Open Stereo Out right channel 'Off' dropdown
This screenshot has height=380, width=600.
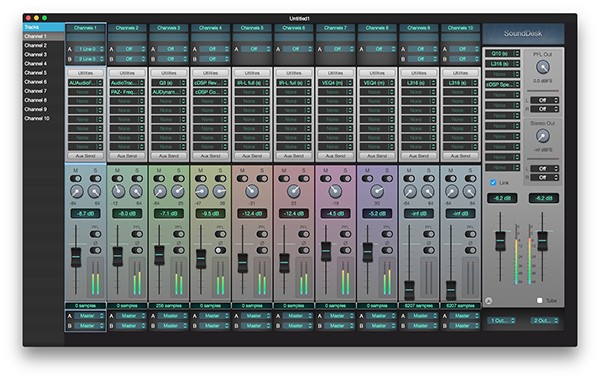point(545,178)
